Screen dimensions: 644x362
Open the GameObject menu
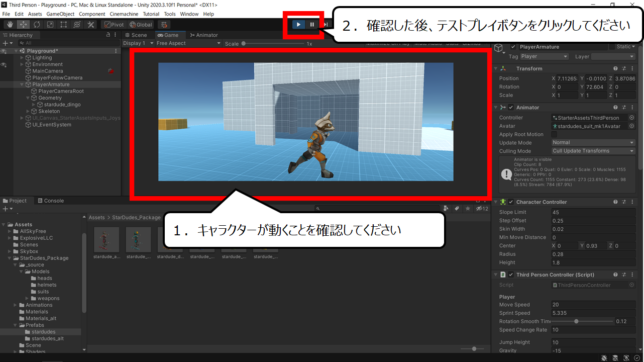coord(60,14)
